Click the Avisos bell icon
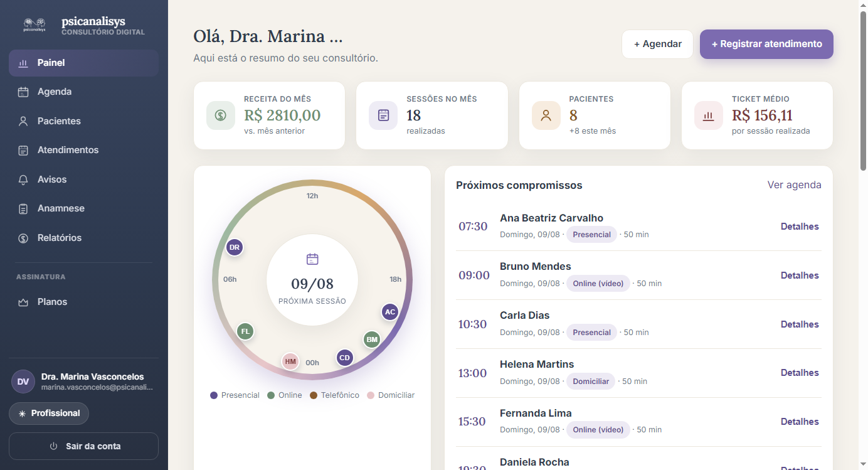This screenshot has height=470, width=868. pos(23,179)
